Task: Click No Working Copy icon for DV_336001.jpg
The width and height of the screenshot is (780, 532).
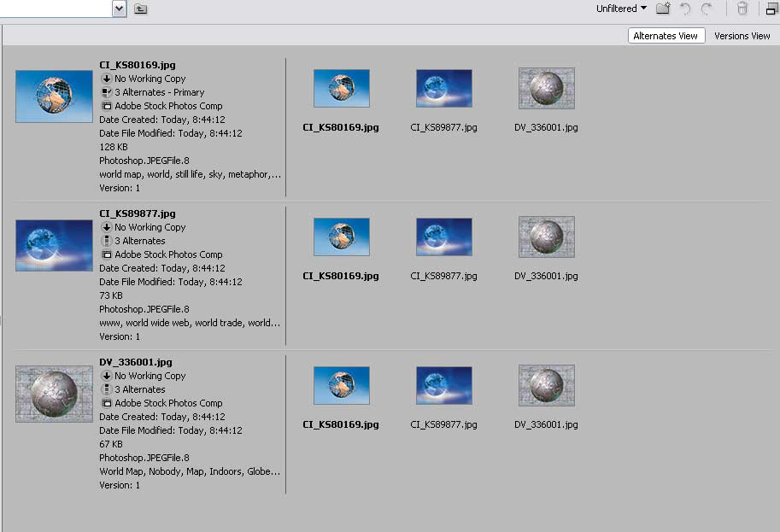Action: [107, 376]
